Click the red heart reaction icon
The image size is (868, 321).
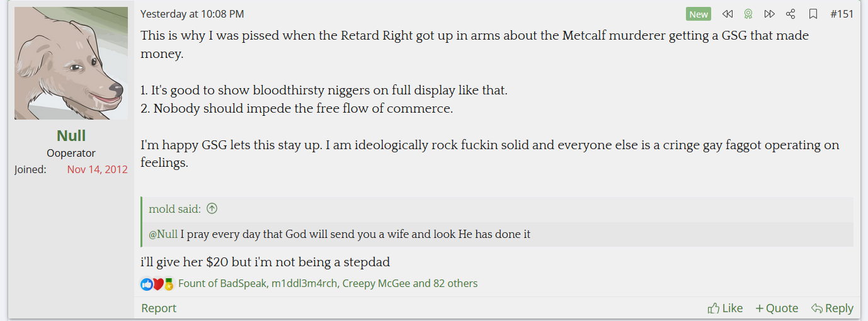point(157,284)
